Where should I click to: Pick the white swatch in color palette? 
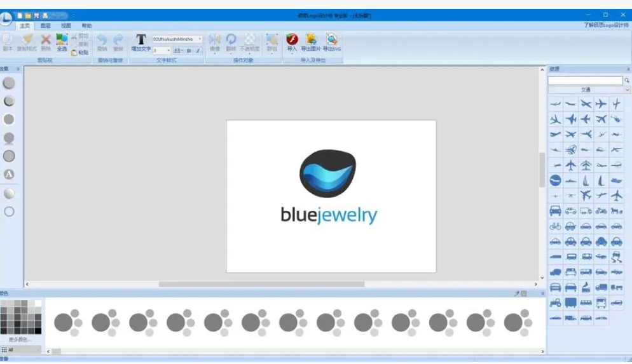point(38,303)
